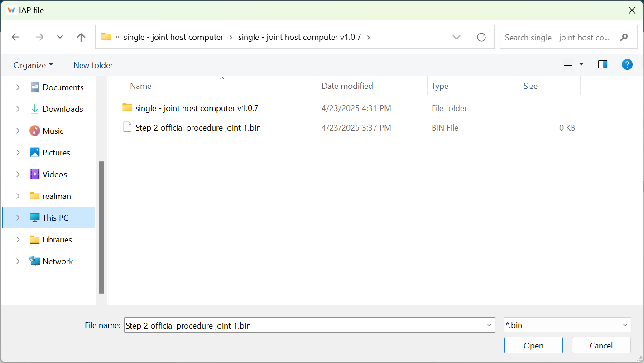The image size is (644, 363).
Task: Click the Cancel button
Action: (x=601, y=346)
